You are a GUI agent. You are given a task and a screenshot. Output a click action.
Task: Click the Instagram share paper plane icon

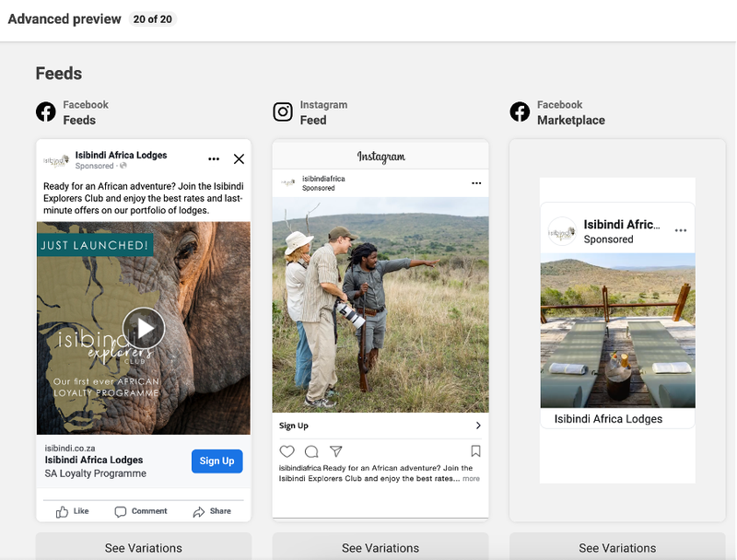(x=336, y=451)
